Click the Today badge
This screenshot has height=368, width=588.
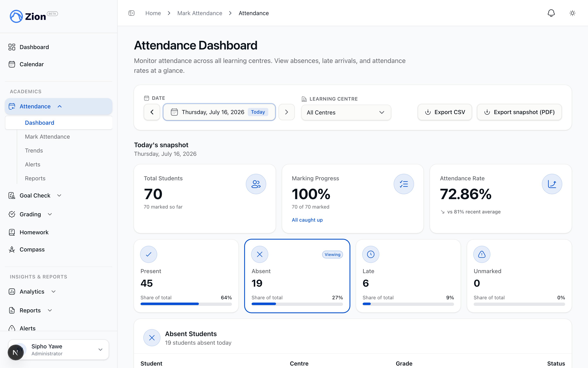tap(258, 112)
